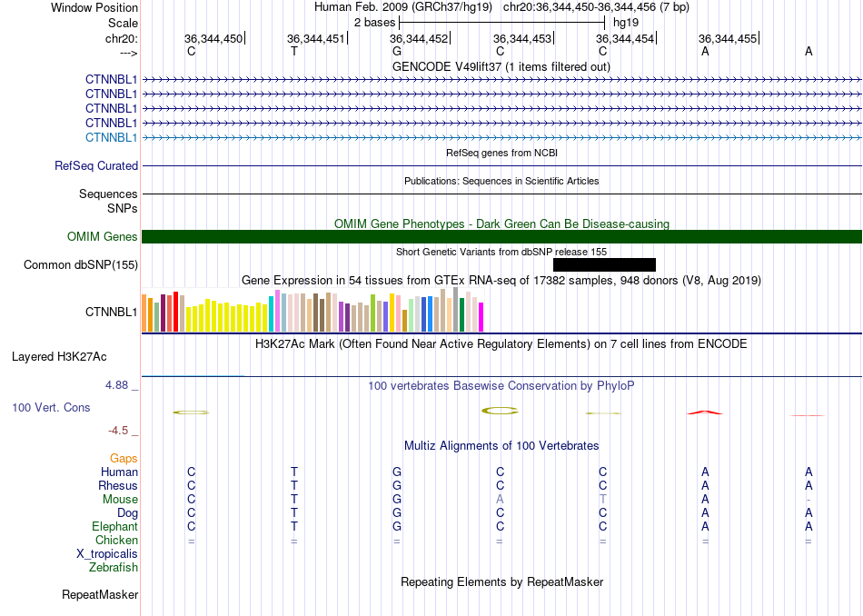Click the red A conservation logo in the PhyloP track

coord(705,412)
